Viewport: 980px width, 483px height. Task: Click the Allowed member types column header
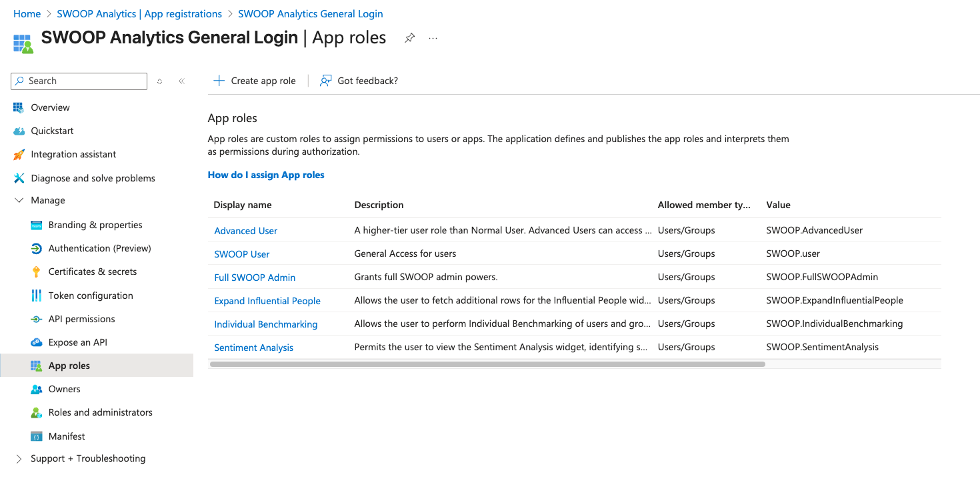pos(704,205)
